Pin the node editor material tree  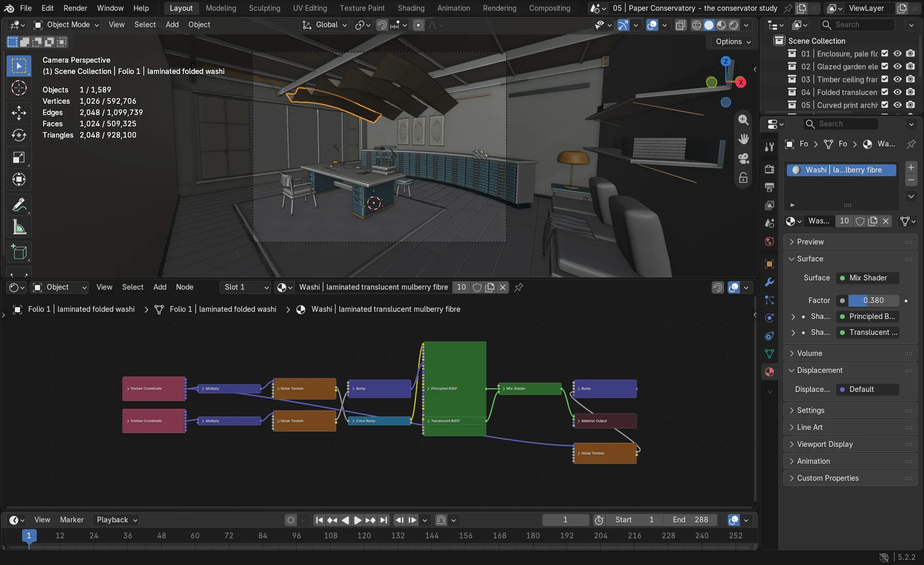[518, 288]
